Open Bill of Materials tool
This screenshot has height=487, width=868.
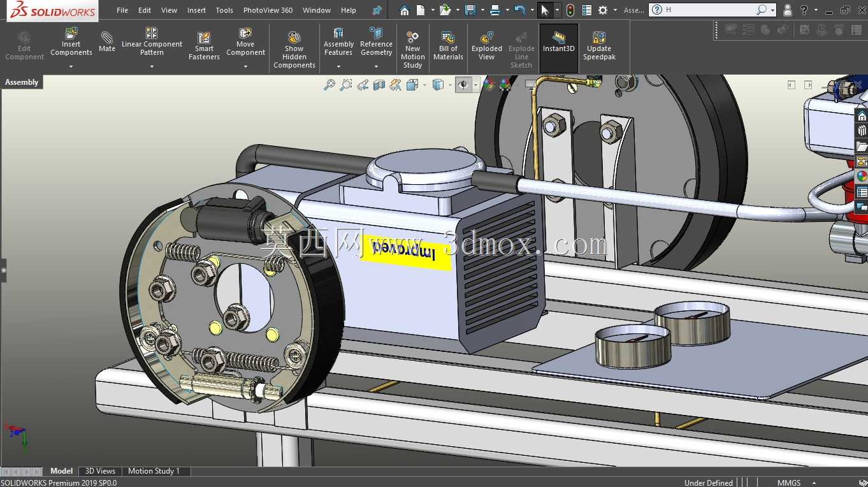(x=448, y=46)
